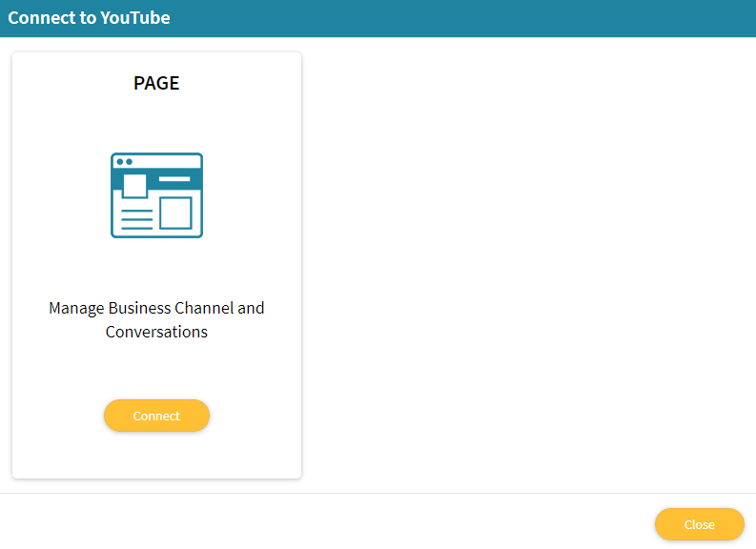
Task: Click the web page layout icon
Action: click(156, 195)
